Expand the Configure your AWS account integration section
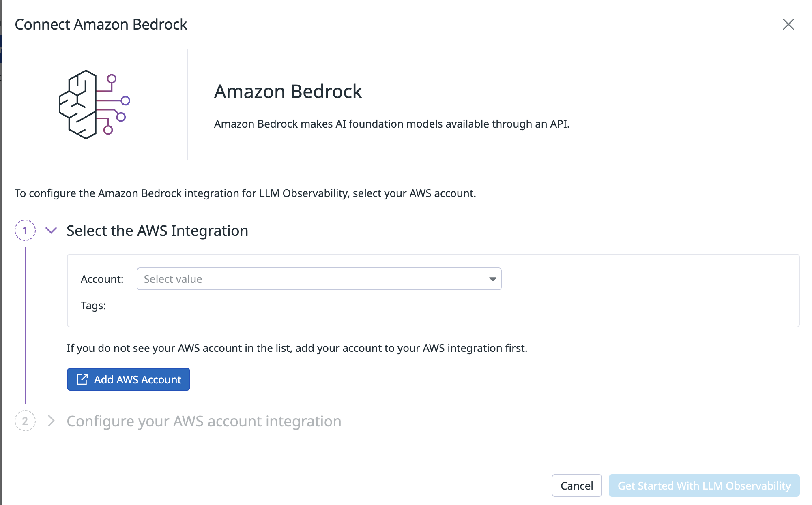 pos(51,421)
